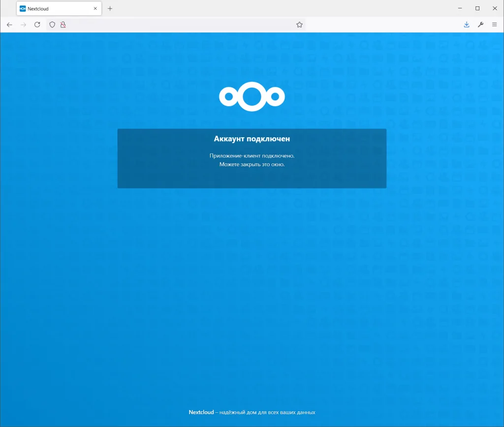504x427 pixels.
Task: Reload the current page
Action: (37, 25)
